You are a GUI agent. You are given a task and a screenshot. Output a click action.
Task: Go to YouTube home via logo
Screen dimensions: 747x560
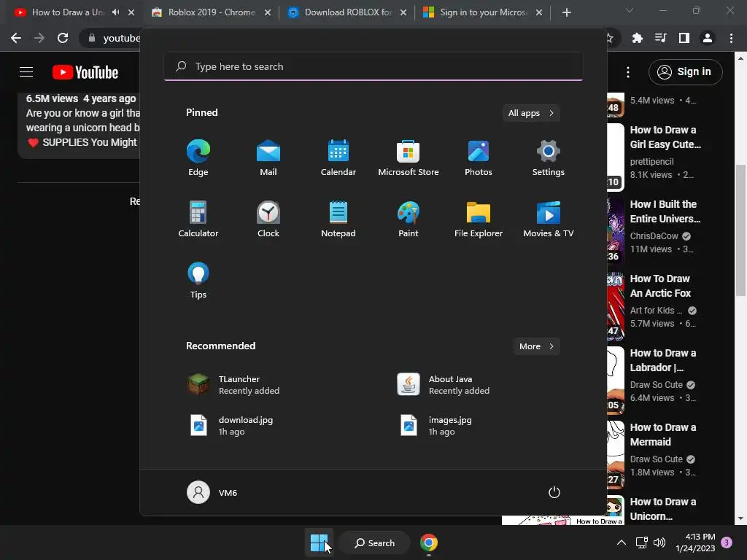coord(85,72)
